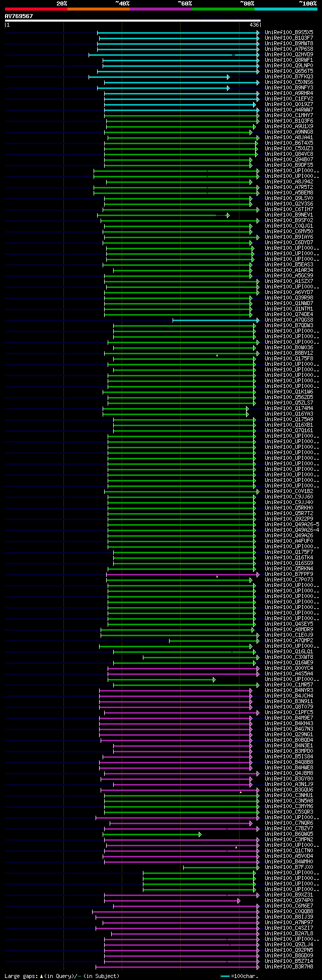Image resolution: width=322 pixels, height=980 pixels.
Task: Select hit label UniRef100_A9U1X9
Action: pyautogui.click(x=289, y=126)
